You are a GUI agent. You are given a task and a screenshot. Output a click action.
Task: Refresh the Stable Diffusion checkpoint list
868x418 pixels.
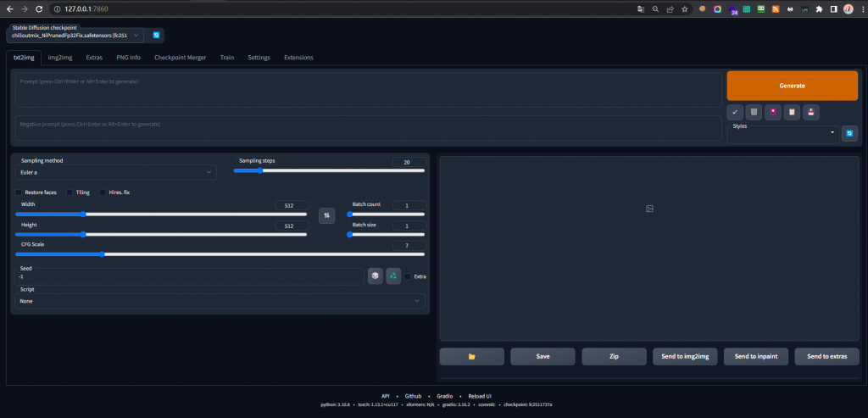click(156, 35)
